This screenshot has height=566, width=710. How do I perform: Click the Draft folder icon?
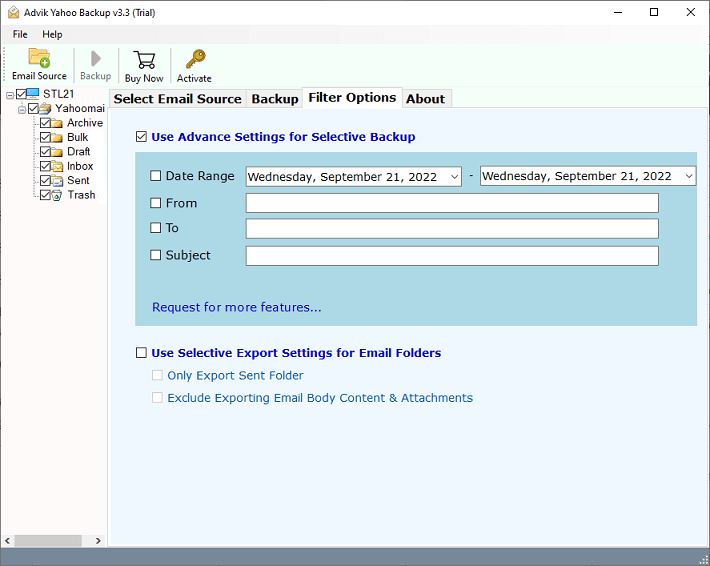(x=57, y=152)
